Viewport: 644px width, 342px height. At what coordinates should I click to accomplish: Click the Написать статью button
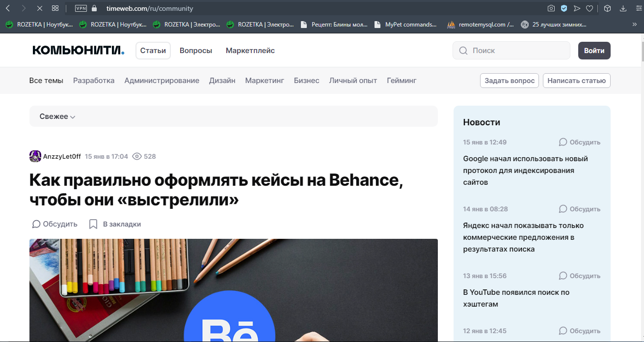click(577, 81)
